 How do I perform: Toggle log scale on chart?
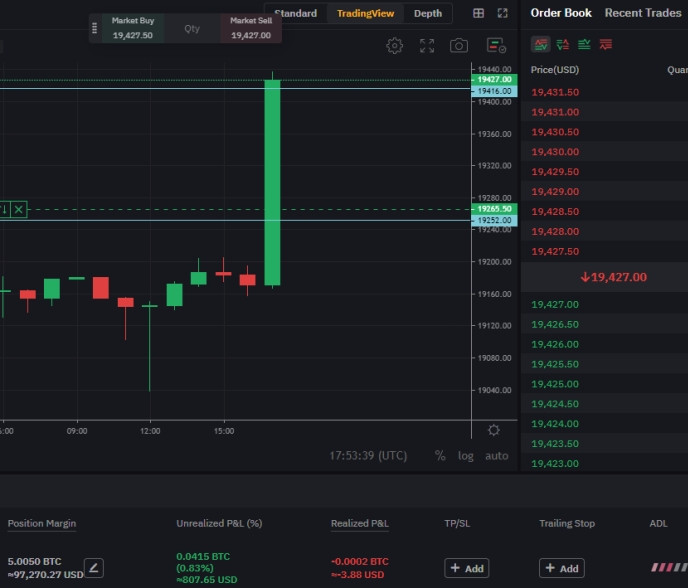tap(466, 456)
